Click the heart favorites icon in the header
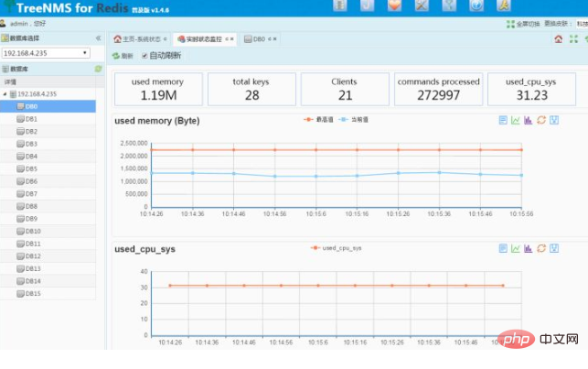This screenshot has height=369, width=588. [x=394, y=5]
